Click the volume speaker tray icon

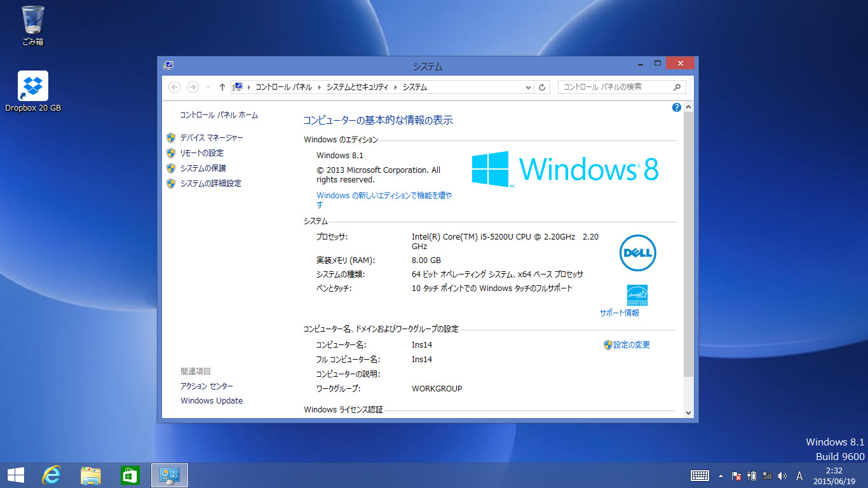782,475
